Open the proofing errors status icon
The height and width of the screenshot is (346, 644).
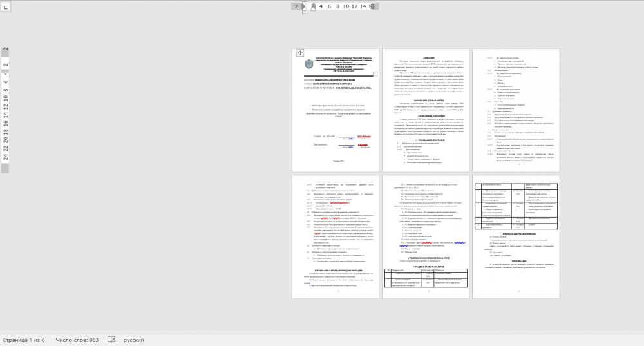tap(111, 340)
